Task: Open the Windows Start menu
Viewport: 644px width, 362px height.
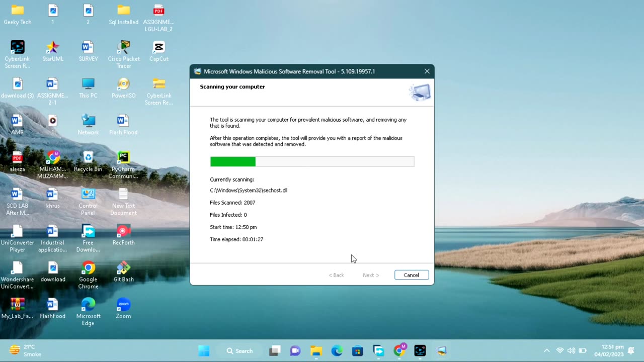Action: point(204,351)
